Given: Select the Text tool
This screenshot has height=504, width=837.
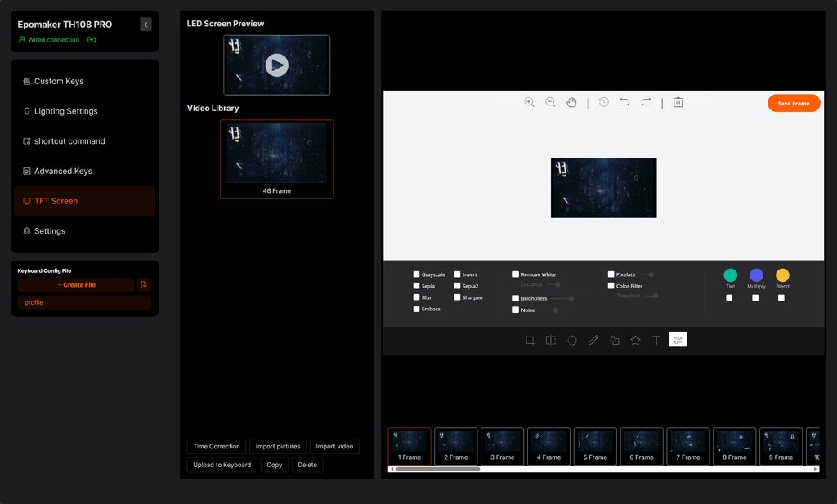Looking at the screenshot, I should pyautogui.click(x=656, y=340).
